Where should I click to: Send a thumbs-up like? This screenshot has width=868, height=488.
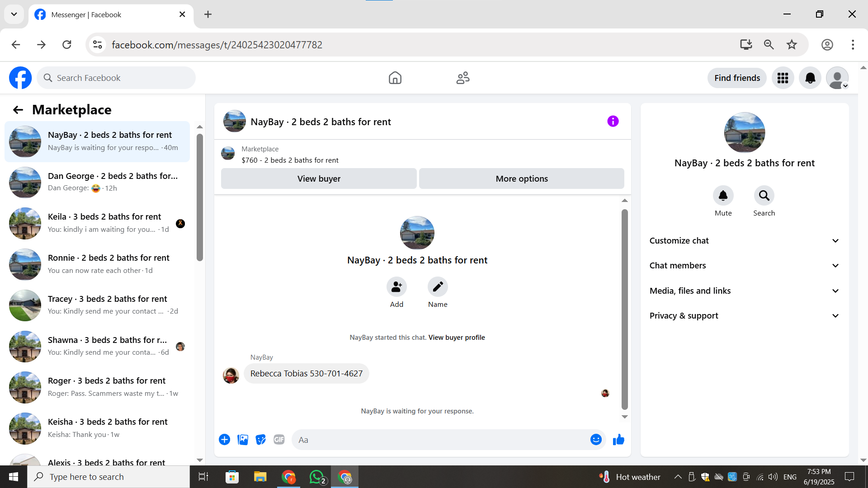[x=618, y=440]
